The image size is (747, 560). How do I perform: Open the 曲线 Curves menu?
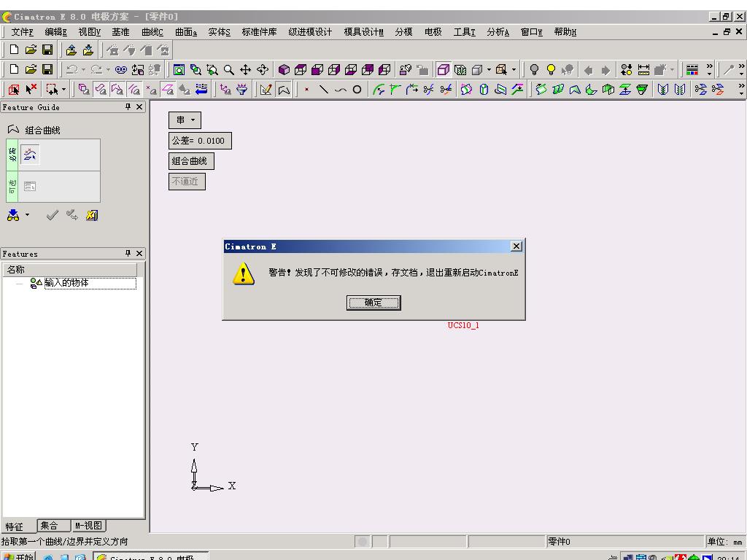coord(152,32)
